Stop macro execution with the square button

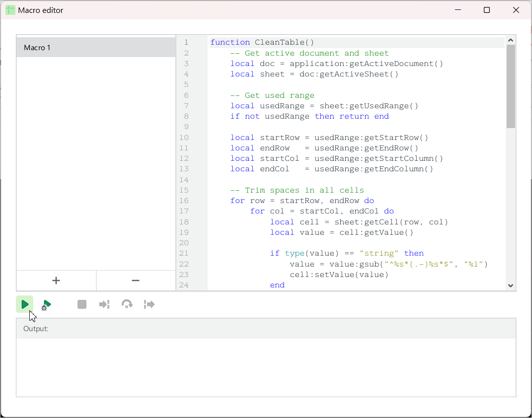coord(82,304)
